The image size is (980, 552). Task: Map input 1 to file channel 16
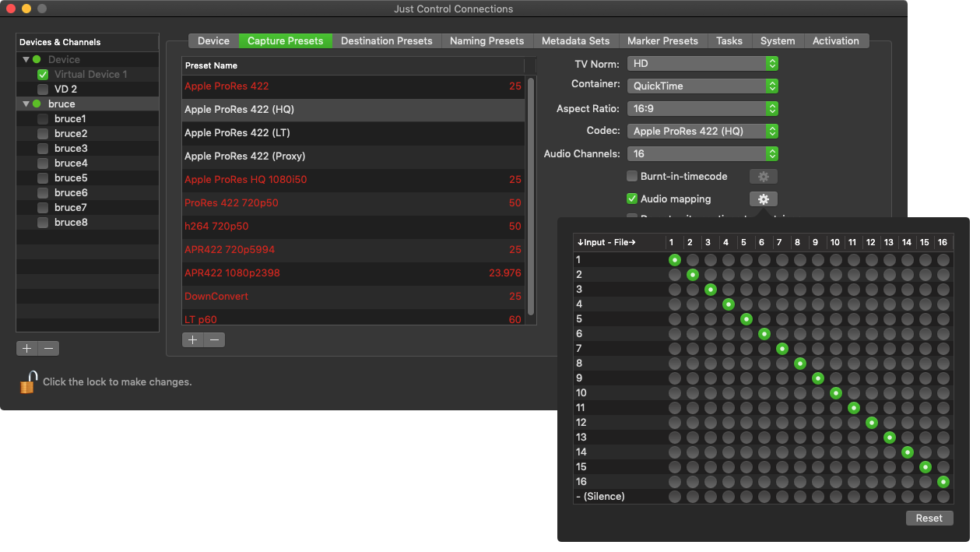(943, 259)
